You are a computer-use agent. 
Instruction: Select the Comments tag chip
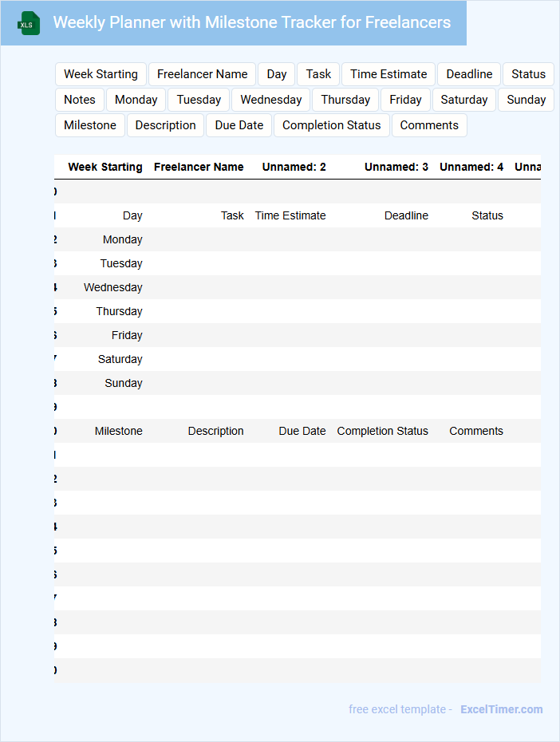point(429,125)
